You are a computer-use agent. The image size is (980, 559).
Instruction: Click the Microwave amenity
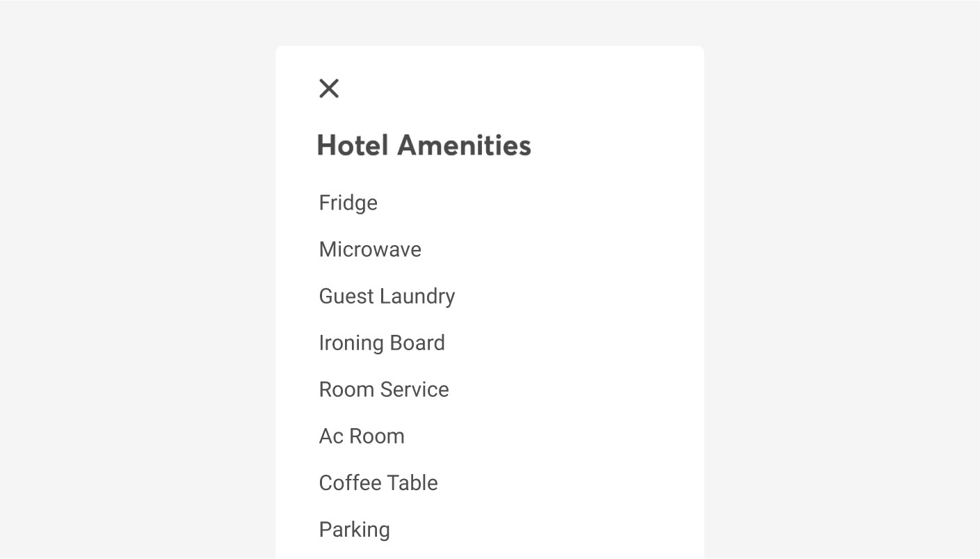tap(370, 249)
